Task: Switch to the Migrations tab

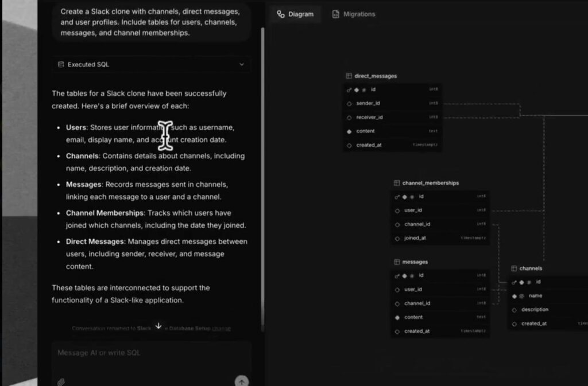Action: pos(354,14)
